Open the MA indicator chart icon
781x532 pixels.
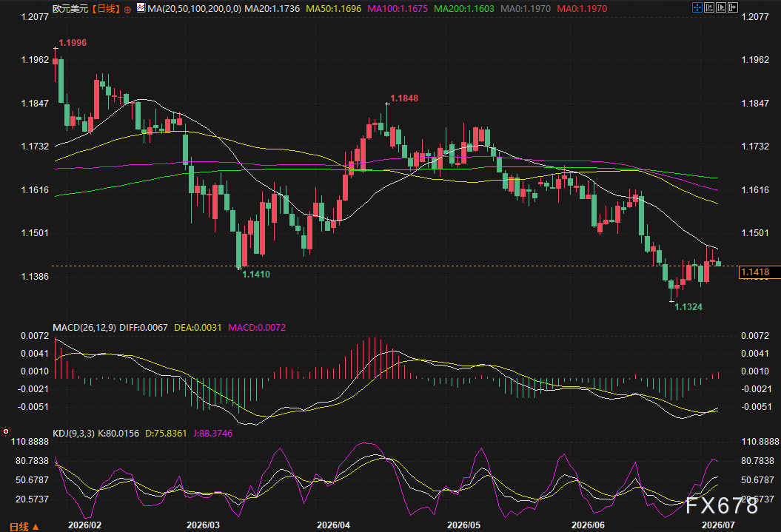coord(141,8)
